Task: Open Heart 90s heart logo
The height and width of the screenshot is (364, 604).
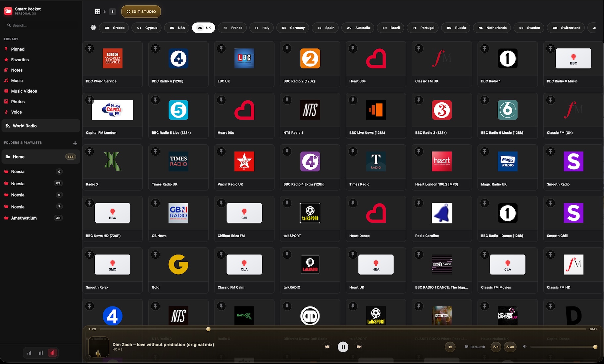Action: pyautogui.click(x=244, y=110)
